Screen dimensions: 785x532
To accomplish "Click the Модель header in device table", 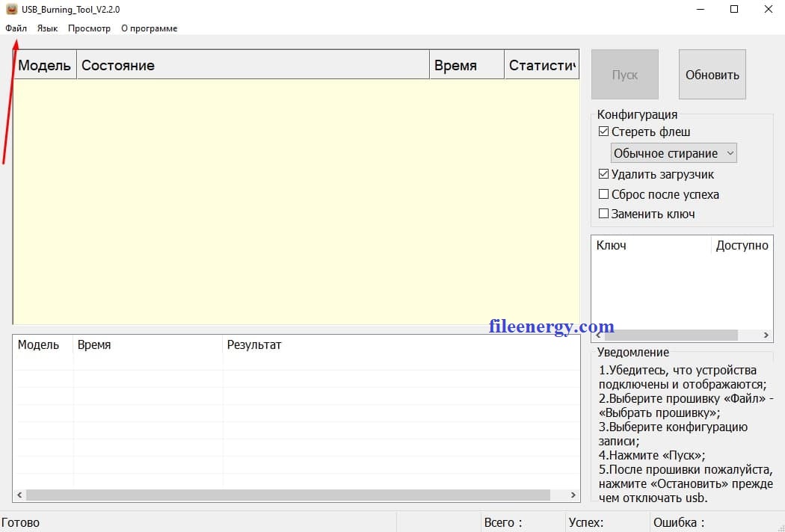I will [45, 65].
